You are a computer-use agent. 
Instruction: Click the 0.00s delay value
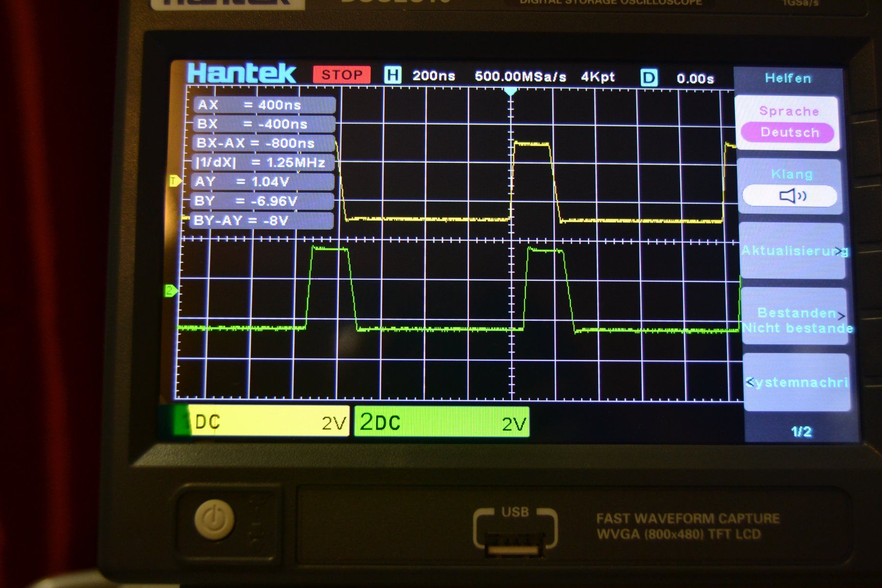pos(695,78)
